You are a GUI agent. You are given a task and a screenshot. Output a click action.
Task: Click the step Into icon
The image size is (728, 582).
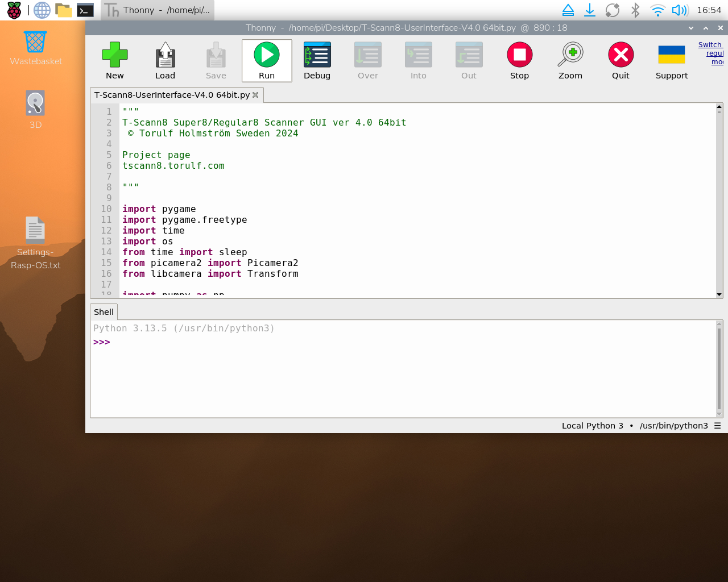click(418, 60)
